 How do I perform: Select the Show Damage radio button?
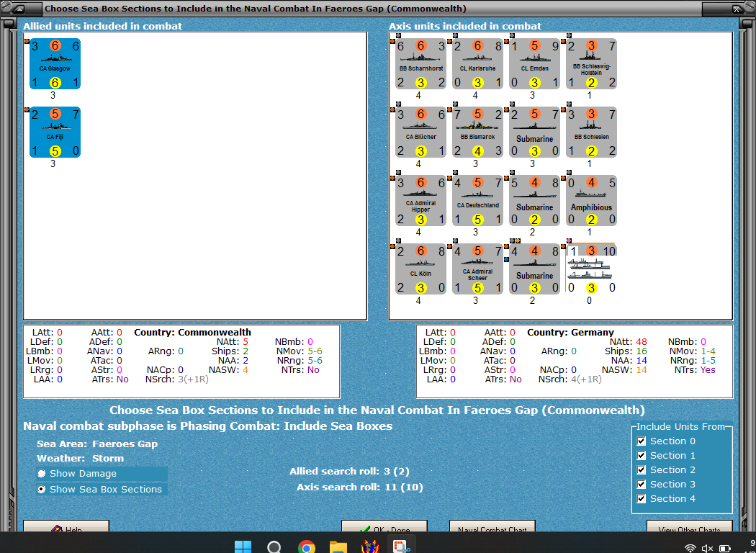click(x=42, y=474)
